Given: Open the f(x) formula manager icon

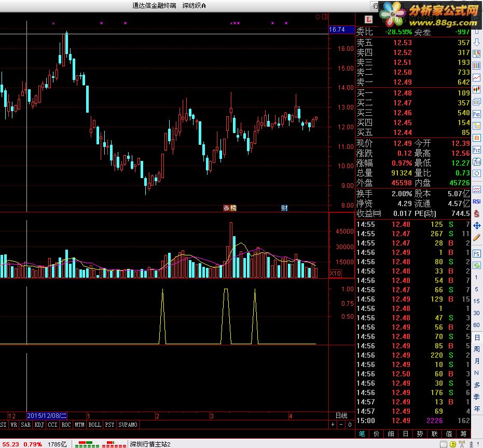Looking at the screenshot, I should coord(477,161).
